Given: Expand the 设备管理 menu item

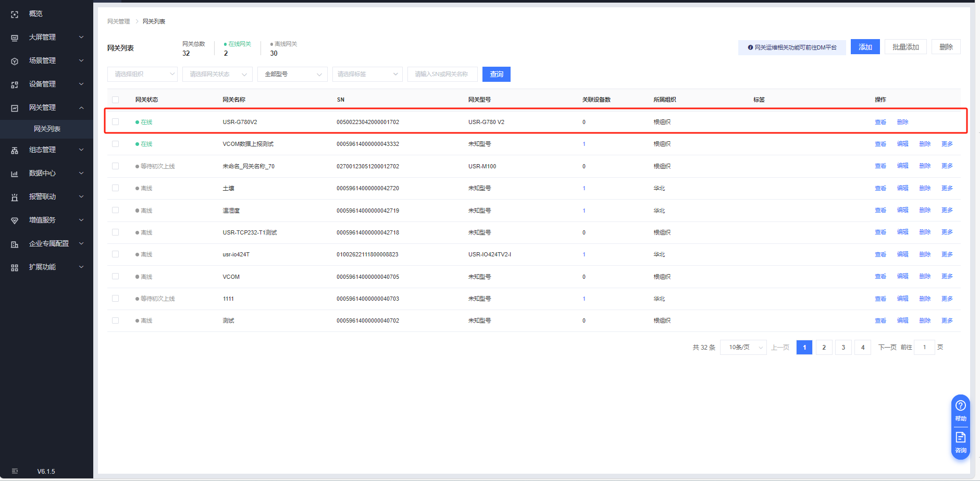Looking at the screenshot, I should pos(47,84).
